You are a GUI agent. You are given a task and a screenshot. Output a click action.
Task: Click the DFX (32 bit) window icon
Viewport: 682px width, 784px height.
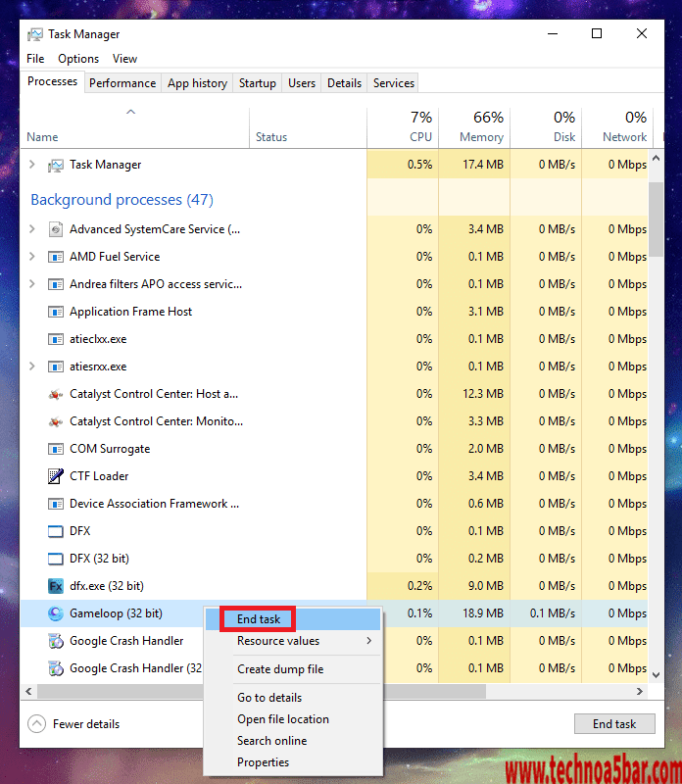56,559
